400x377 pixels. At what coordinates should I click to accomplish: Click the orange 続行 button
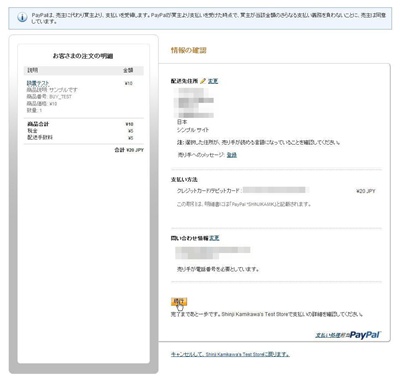(179, 302)
